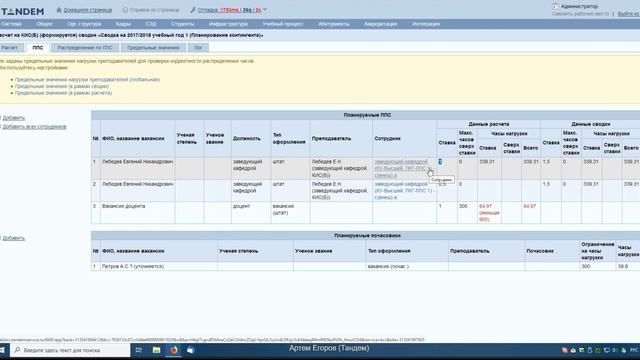Image resolution: width=640 pixels, height=360 pixels.
Task: Open the Орг. структура menu
Action: click(84, 24)
